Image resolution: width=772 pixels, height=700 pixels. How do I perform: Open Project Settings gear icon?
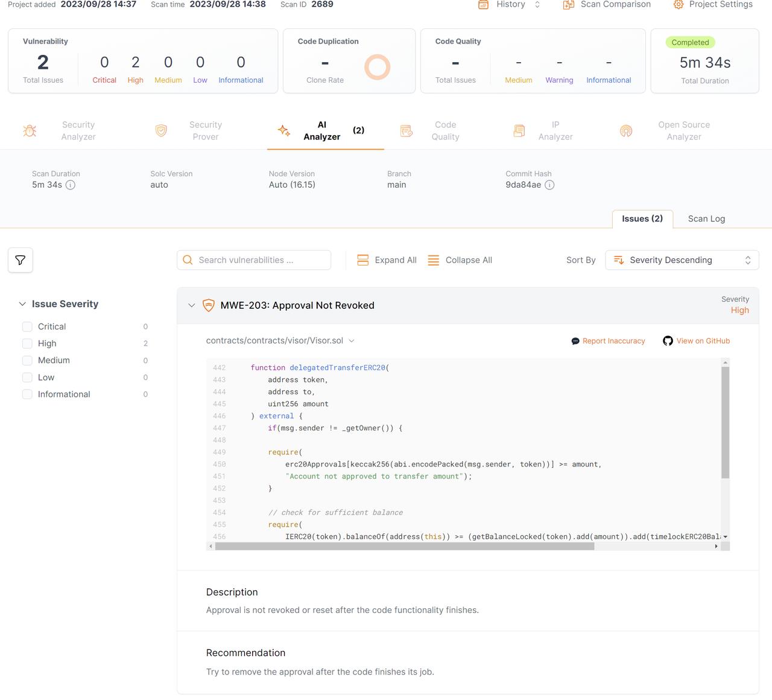(679, 4)
